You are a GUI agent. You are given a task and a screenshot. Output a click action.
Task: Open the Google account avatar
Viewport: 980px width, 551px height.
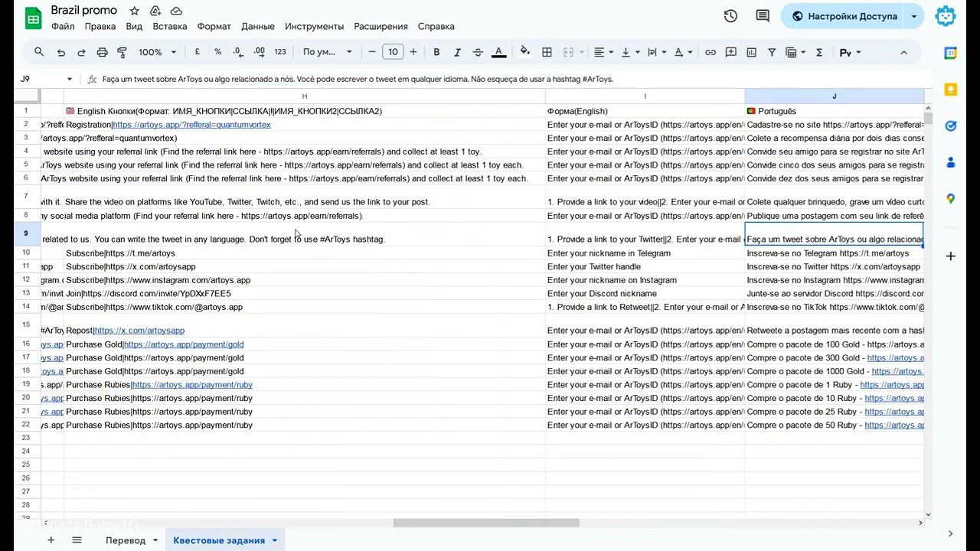(x=946, y=16)
